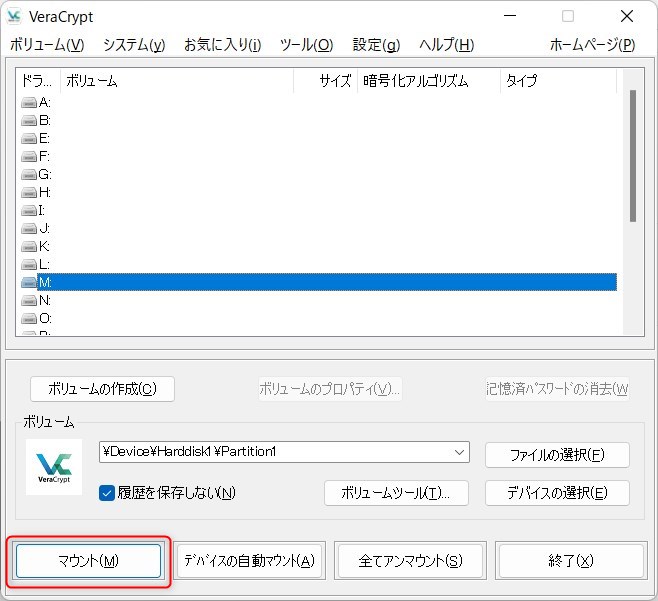
Task: Click the highlighted M: drive icon
Action: click(29, 282)
